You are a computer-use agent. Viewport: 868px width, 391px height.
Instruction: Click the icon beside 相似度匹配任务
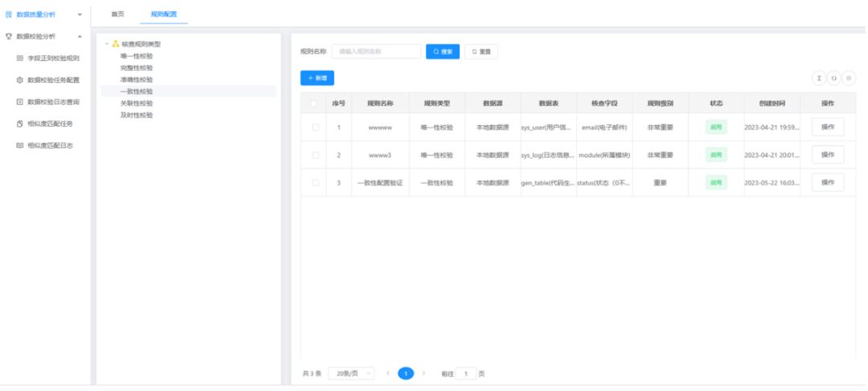(x=20, y=124)
